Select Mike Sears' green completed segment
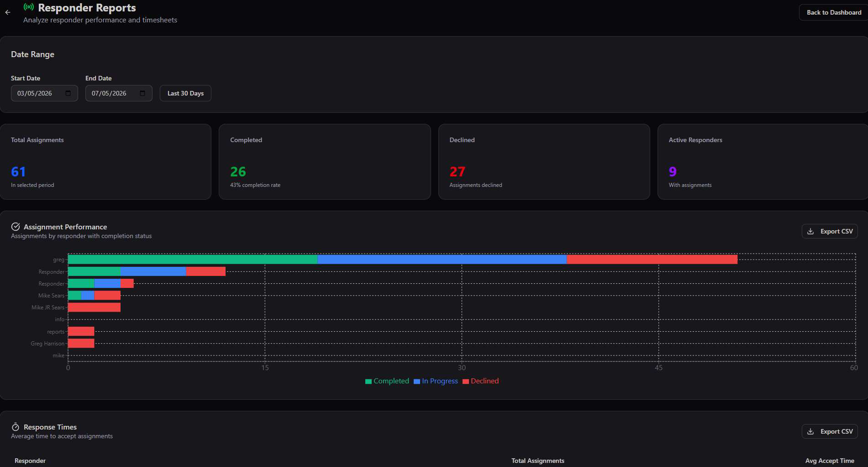Image resolution: width=868 pixels, height=467 pixels. [74, 295]
